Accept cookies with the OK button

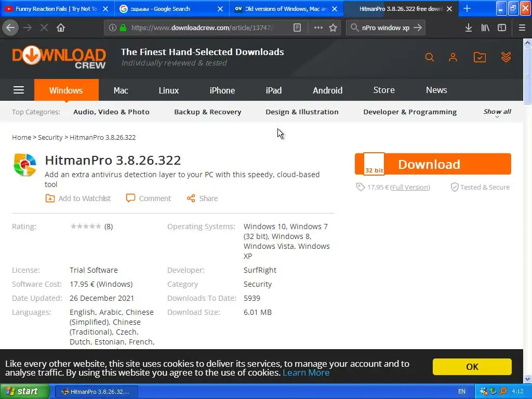(472, 367)
